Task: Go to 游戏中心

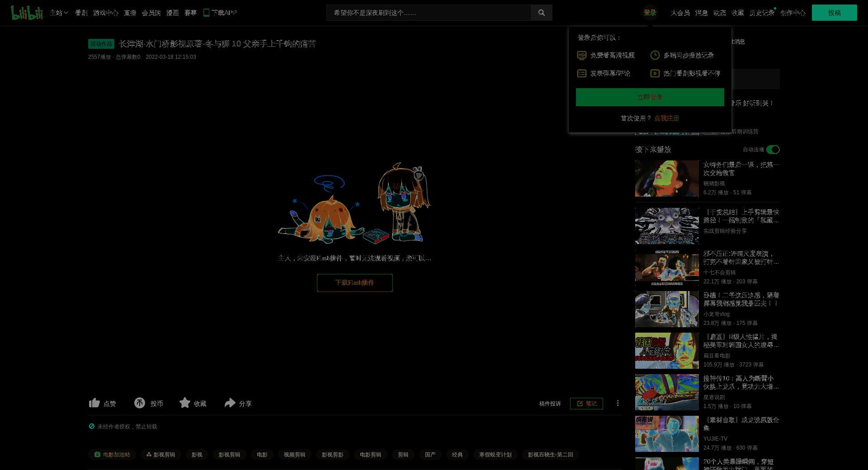Action: click(105, 13)
